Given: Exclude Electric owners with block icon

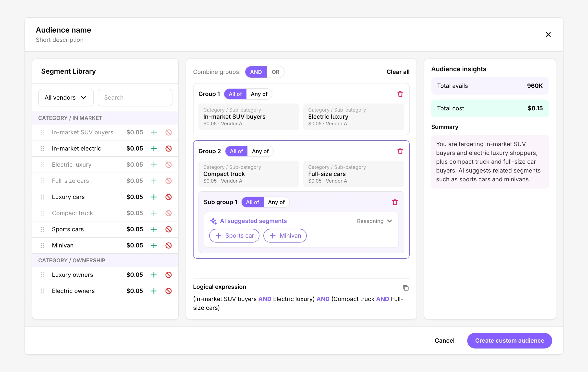Looking at the screenshot, I should tap(169, 291).
